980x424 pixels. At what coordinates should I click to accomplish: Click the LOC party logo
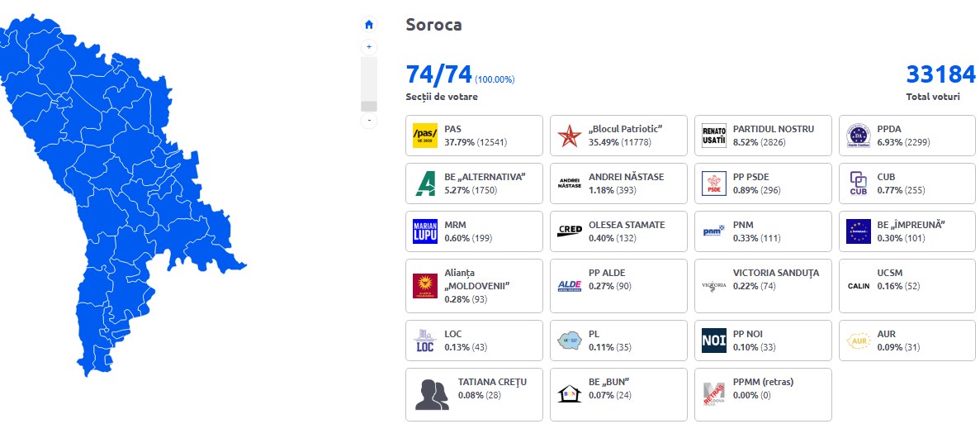[x=425, y=341]
